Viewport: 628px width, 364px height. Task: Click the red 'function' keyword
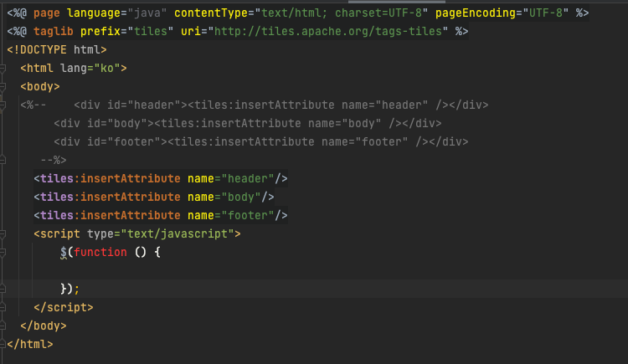pos(100,253)
